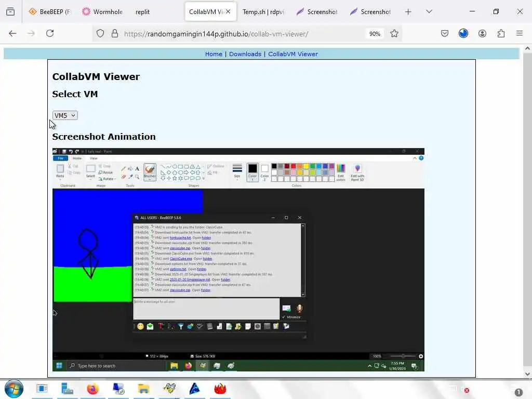The image size is (532, 399).
Task: Open the red flame app on taskbar
Action: tap(220, 389)
